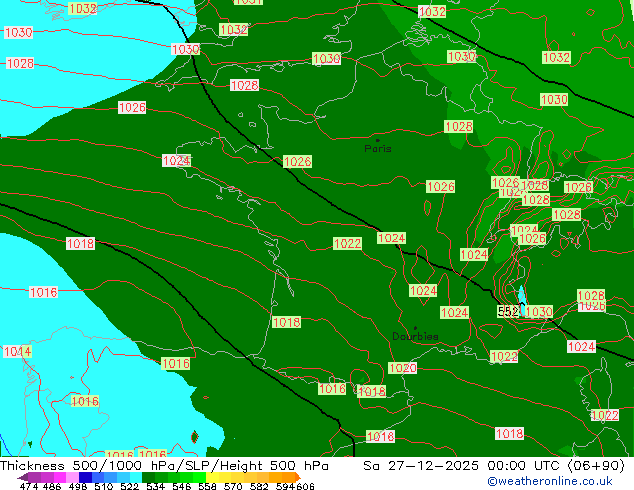Click the 498 legend value
The height and width of the screenshot is (490, 634).
tap(78, 486)
